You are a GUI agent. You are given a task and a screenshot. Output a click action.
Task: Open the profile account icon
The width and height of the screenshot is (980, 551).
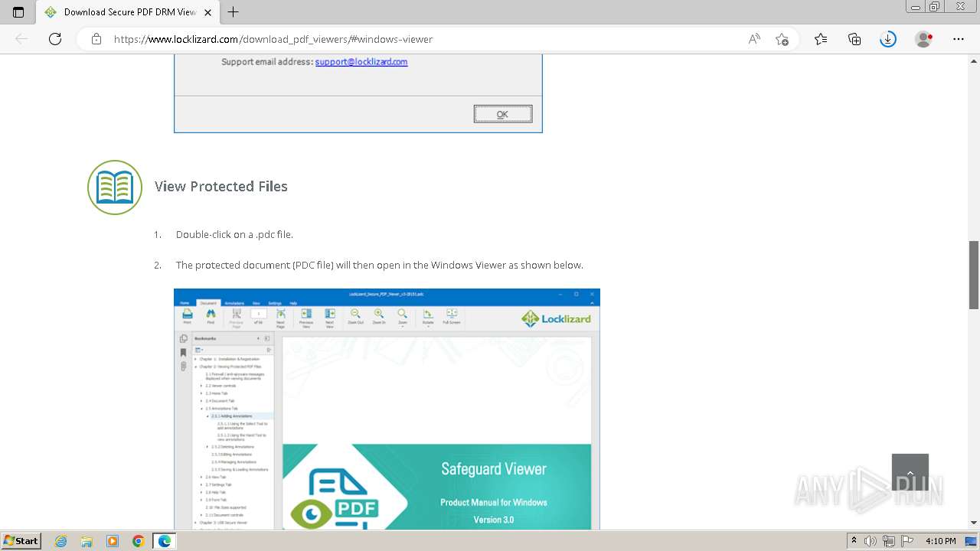click(924, 39)
